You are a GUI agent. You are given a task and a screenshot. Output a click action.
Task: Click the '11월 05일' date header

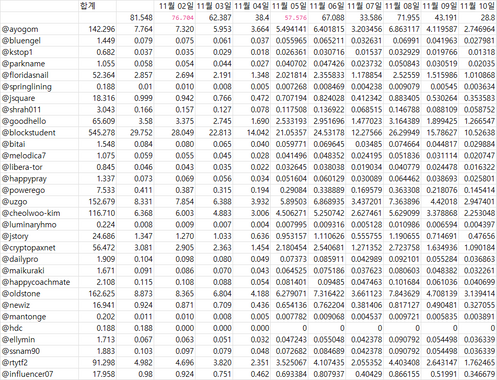tap(289, 6)
